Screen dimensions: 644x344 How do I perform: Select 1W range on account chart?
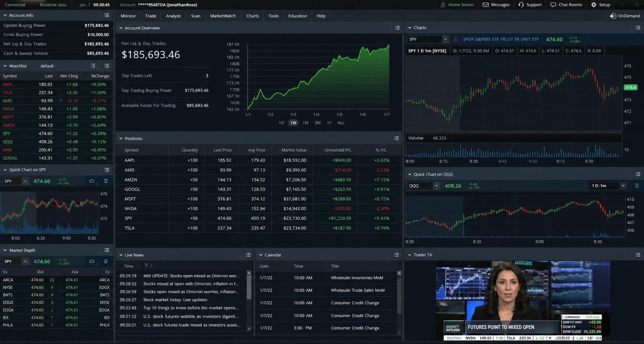click(x=293, y=123)
